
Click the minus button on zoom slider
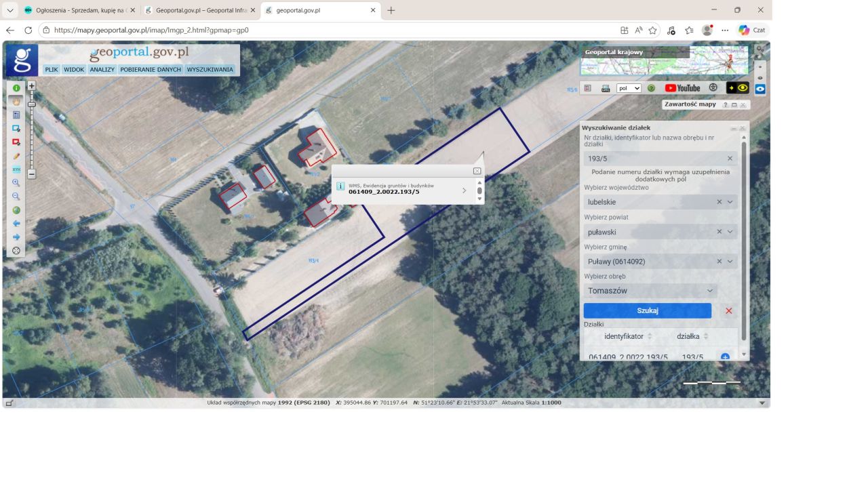31,174
